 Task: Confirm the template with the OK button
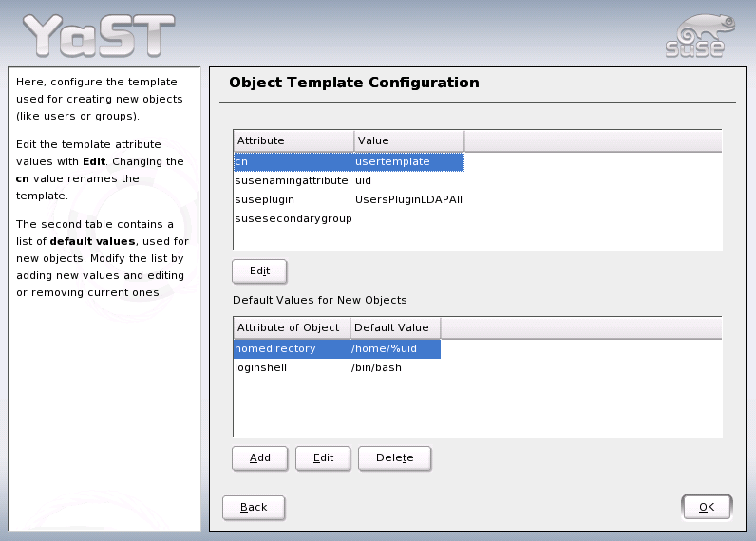click(707, 507)
